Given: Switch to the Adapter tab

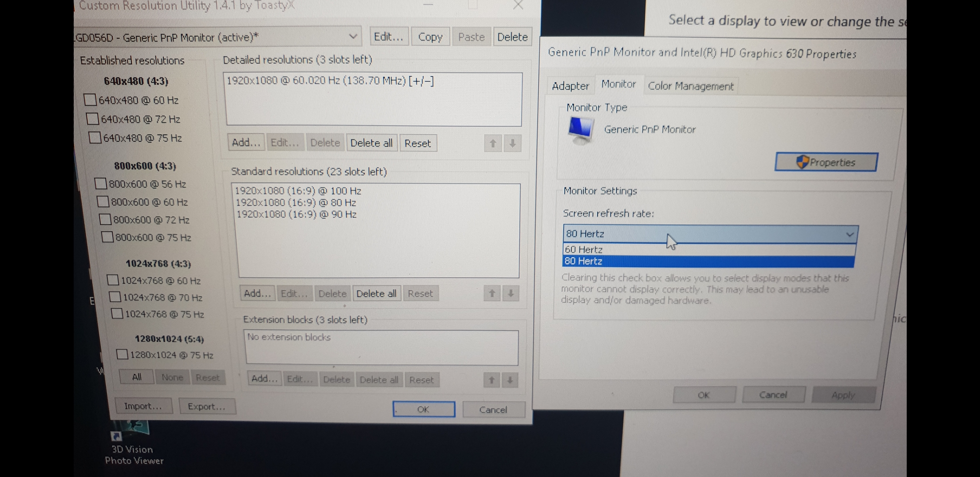Looking at the screenshot, I should coord(570,86).
